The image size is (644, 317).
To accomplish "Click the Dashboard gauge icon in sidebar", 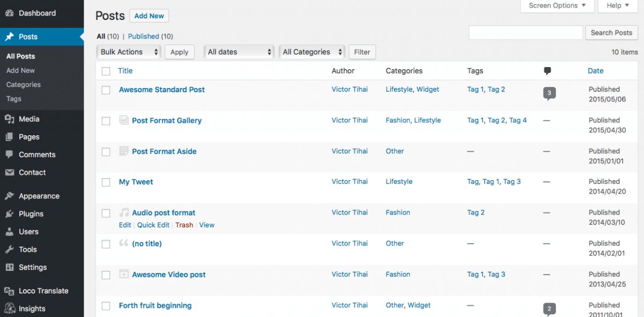I will click(9, 13).
